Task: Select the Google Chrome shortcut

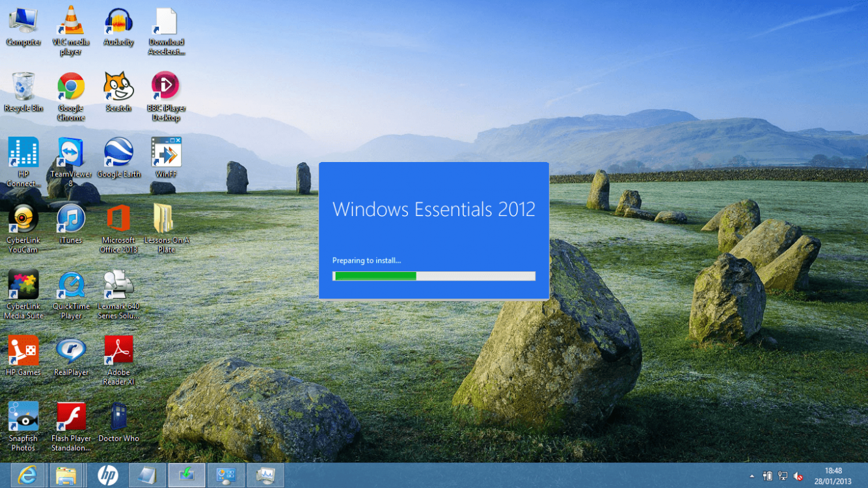Action: pyautogui.click(x=71, y=96)
